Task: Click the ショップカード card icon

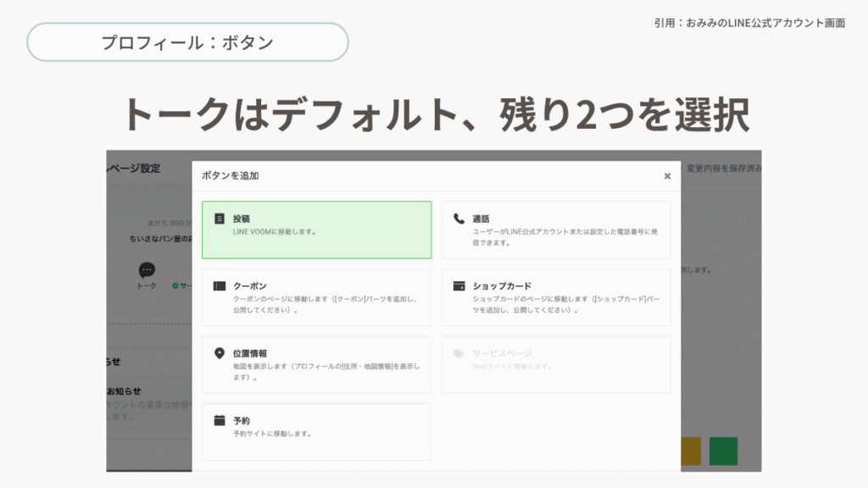Action: pos(459,286)
